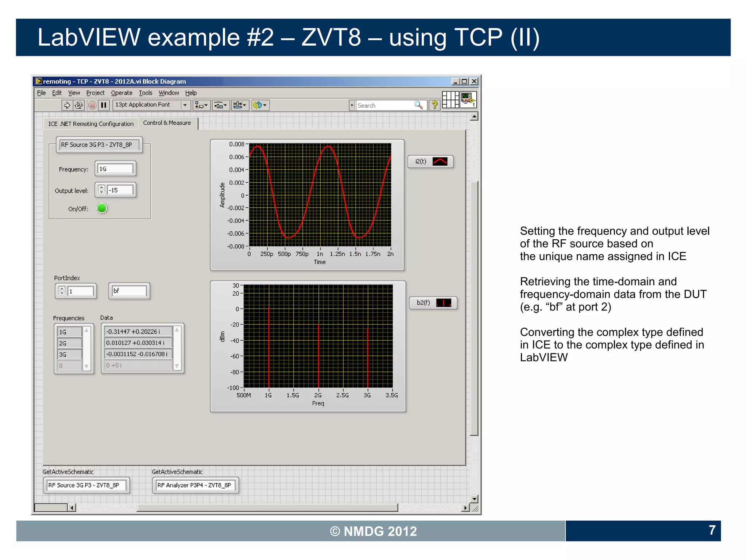Open the Resize Objects dropdown
Viewport: 747px width, 560px height.
(240, 105)
